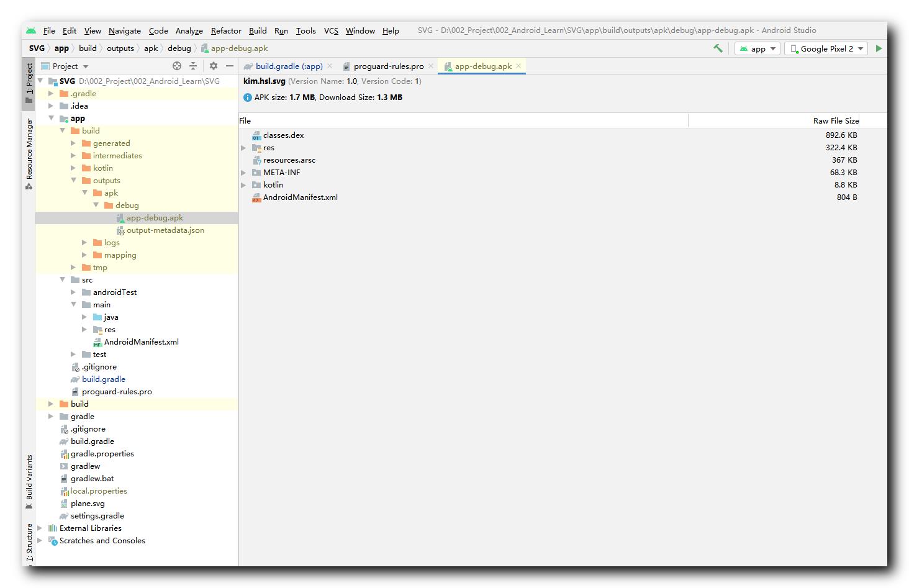Collapse all in Project panel
Viewport: 909px width, 588px height.
coord(193,66)
